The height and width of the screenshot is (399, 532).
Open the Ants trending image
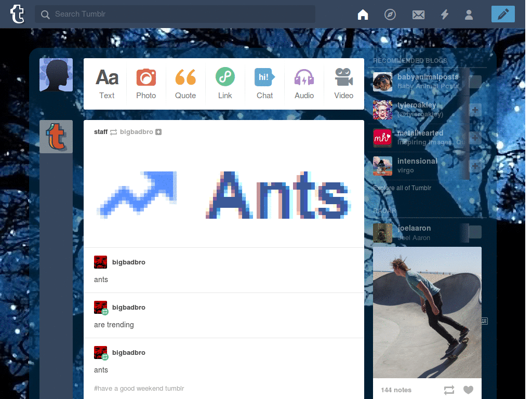pyautogui.click(x=224, y=195)
